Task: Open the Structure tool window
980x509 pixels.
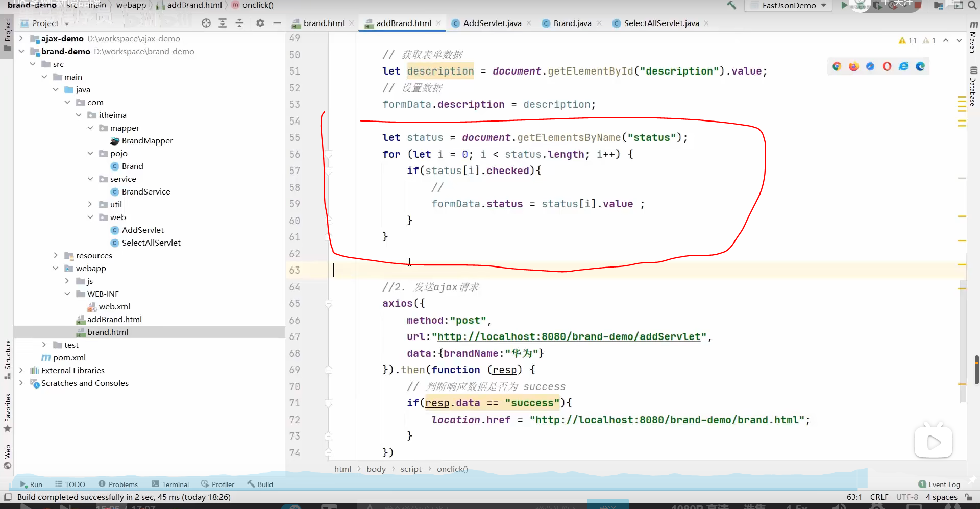Action: point(7,360)
